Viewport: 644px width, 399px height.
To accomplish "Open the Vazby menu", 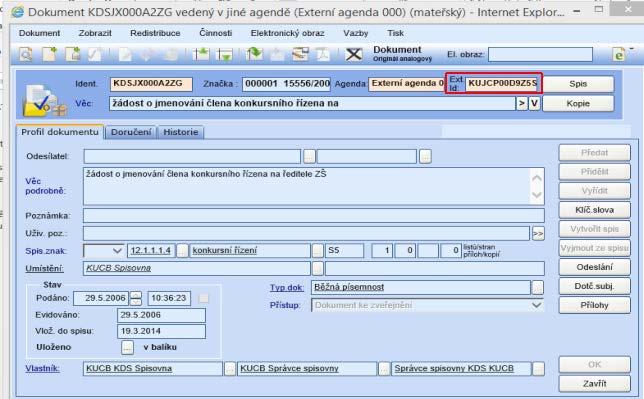I will click(356, 33).
